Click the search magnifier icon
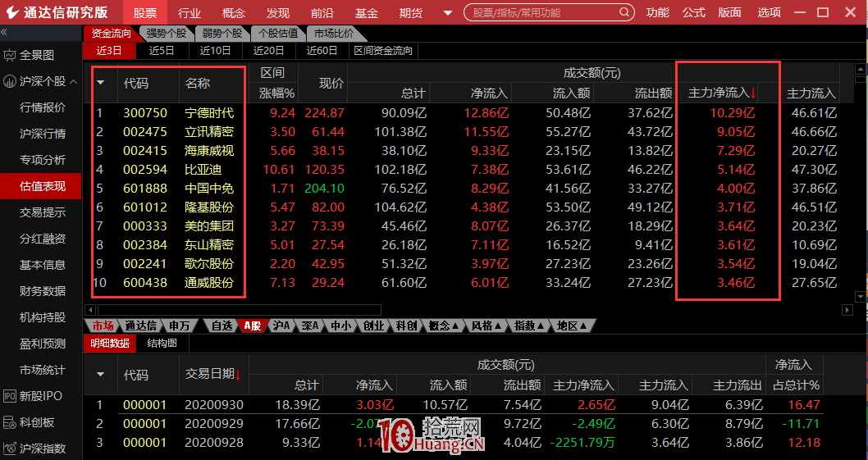Viewport: 868px width, 460px height. (x=624, y=12)
